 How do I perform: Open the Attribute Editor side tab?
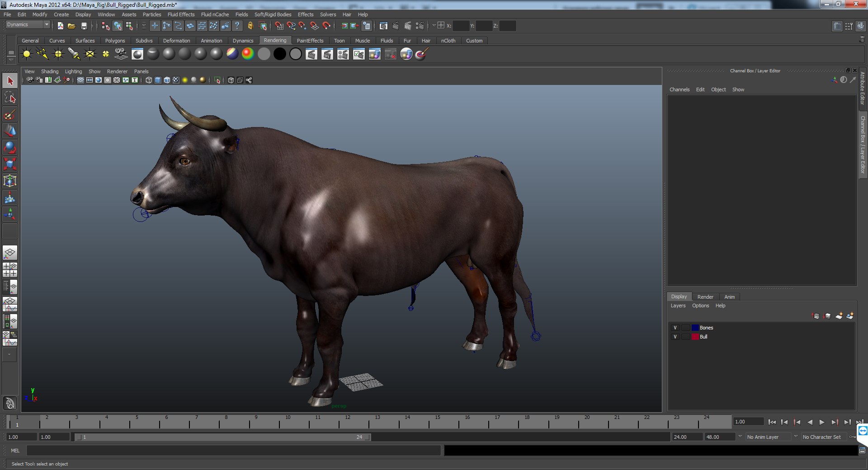pyautogui.click(x=863, y=88)
